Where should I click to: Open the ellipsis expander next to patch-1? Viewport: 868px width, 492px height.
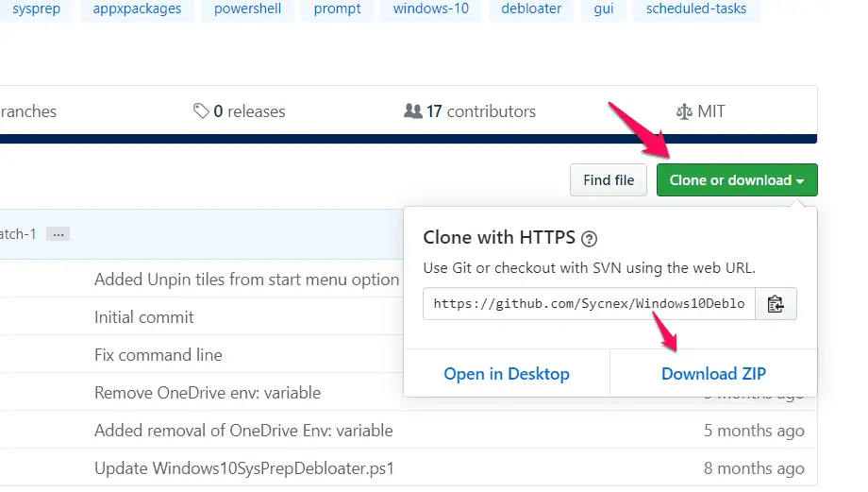tap(58, 234)
